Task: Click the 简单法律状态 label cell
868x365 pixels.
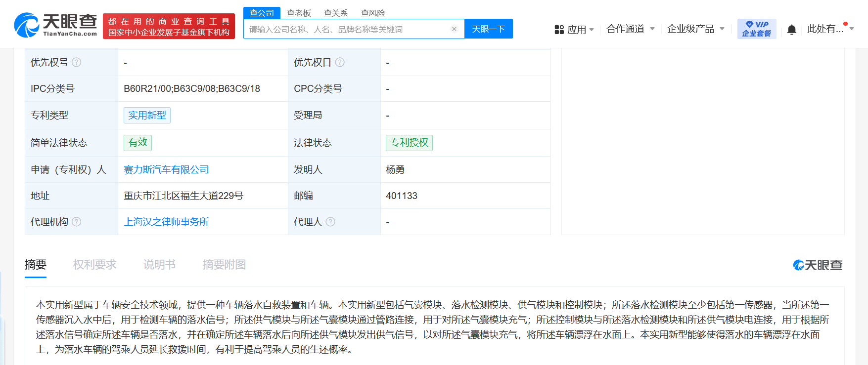Action: click(x=71, y=143)
